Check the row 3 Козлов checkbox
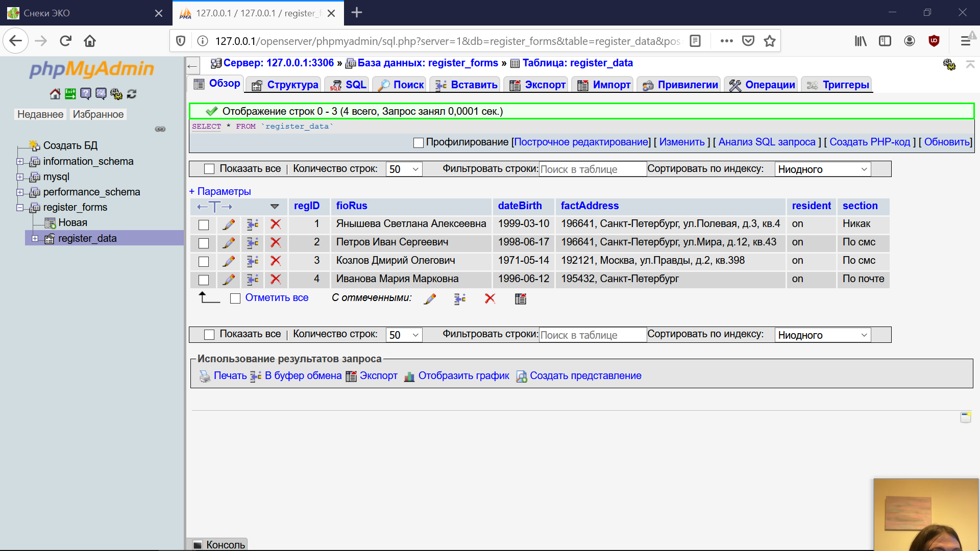Screen dimensions: 980x551 point(204,262)
